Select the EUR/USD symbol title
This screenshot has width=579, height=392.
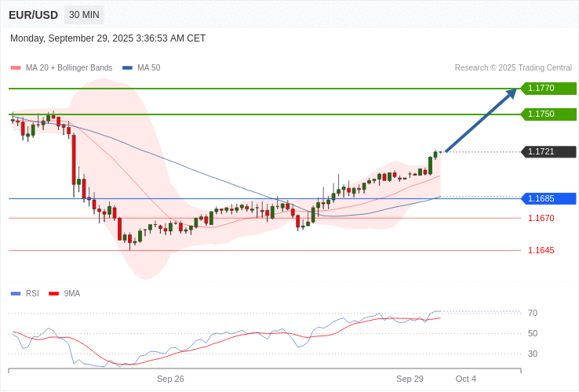[33, 15]
